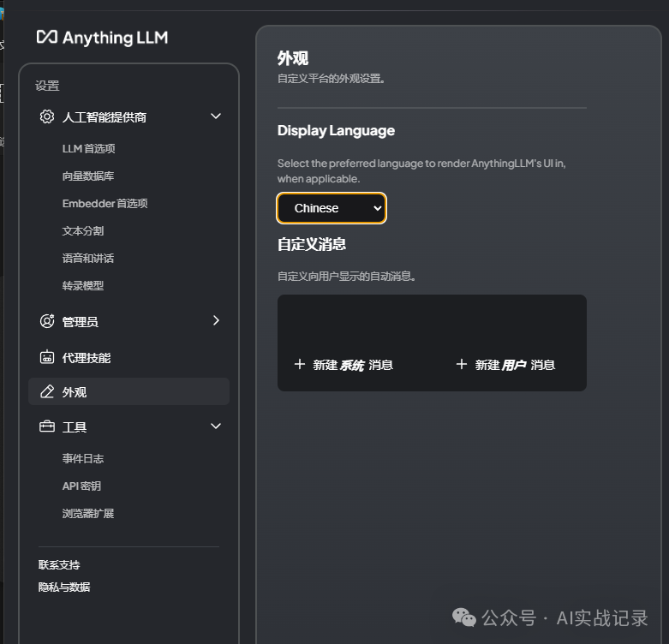Click the admin user icon beside 管理员

47,321
